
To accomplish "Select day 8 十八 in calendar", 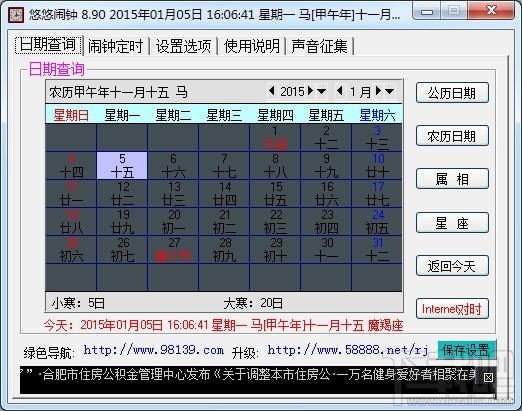I will [x=275, y=165].
